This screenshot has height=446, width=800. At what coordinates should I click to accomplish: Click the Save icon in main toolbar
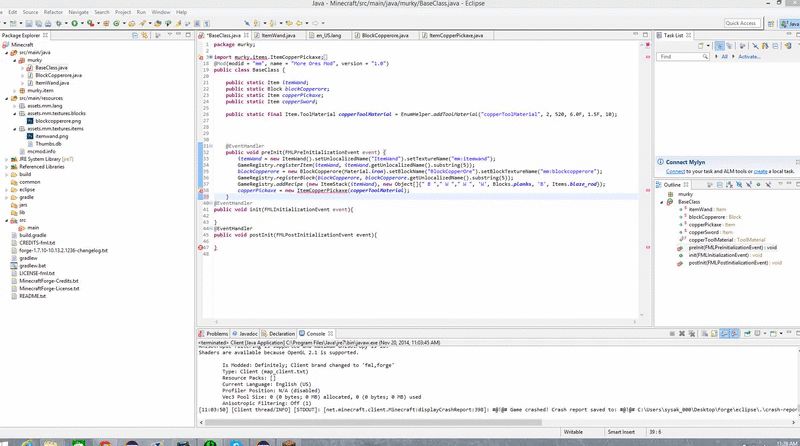29,23
